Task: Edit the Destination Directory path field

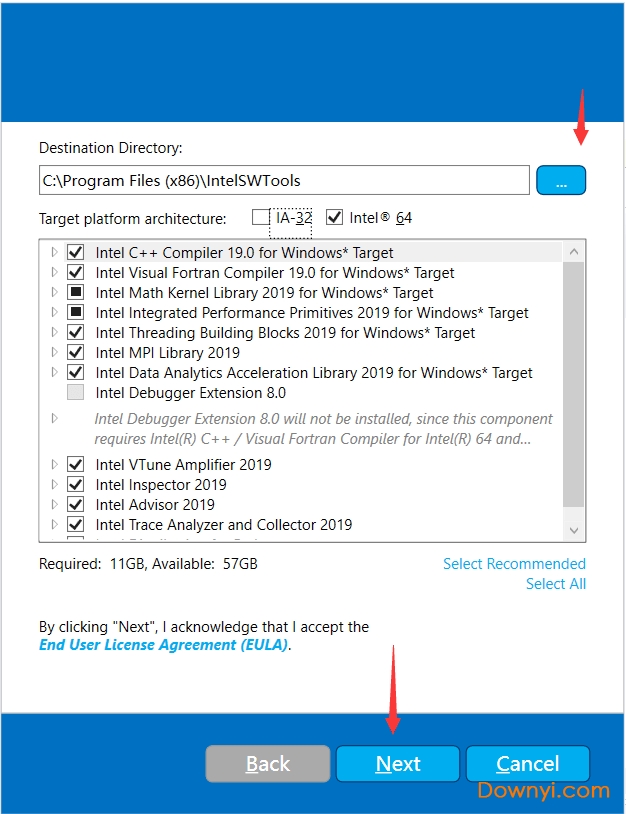Action: point(284,180)
